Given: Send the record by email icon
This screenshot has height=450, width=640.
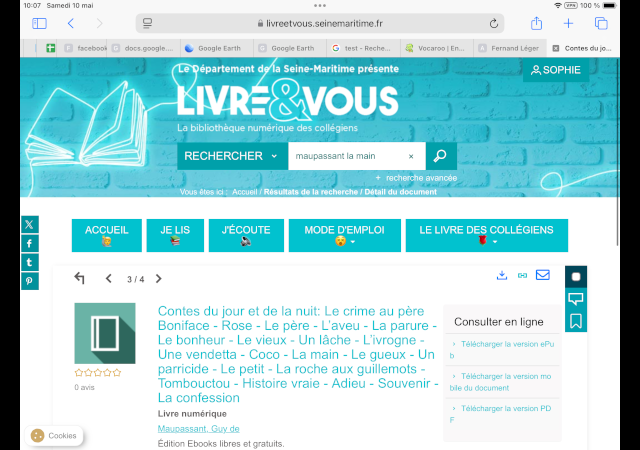Looking at the screenshot, I should (x=542, y=275).
